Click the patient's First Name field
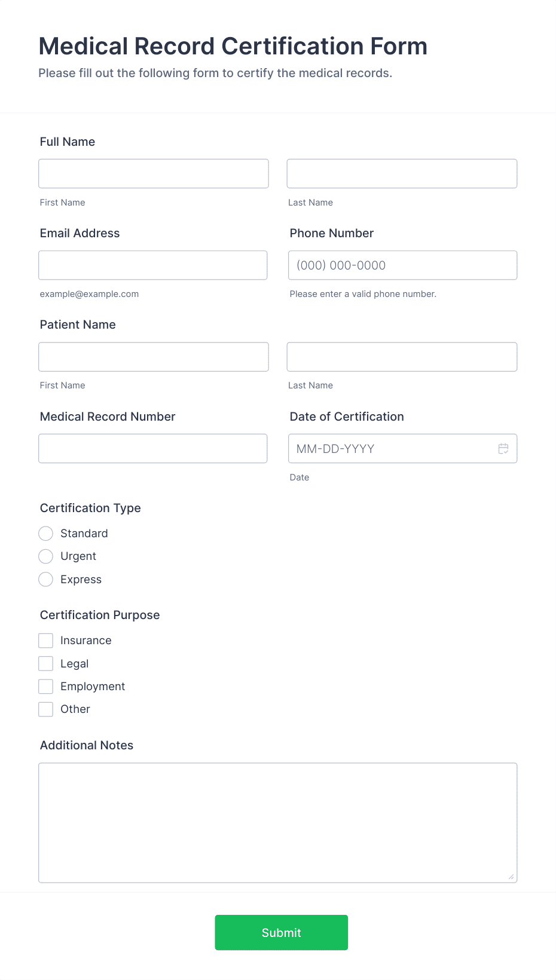The width and height of the screenshot is (556, 980). tap(153, 356)
